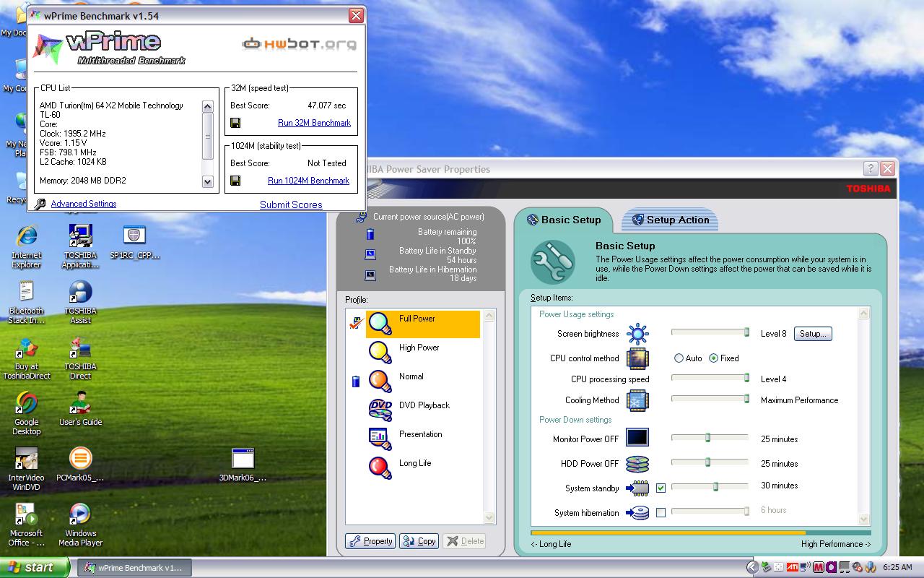Viewport: 924px width, 578px height.
Task: Click the Cooling Method slider
Action: (710, 399)
